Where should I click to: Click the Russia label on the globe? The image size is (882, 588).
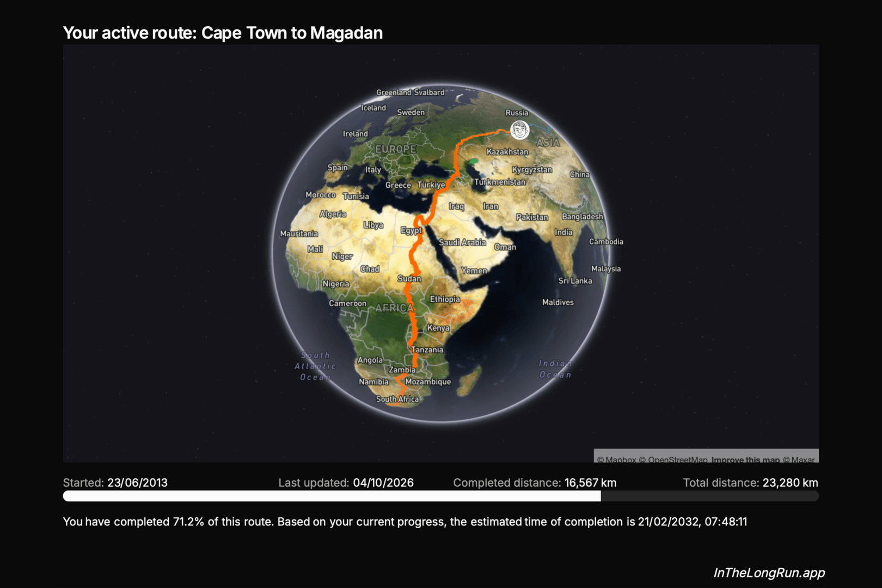[x=517, y=113]
